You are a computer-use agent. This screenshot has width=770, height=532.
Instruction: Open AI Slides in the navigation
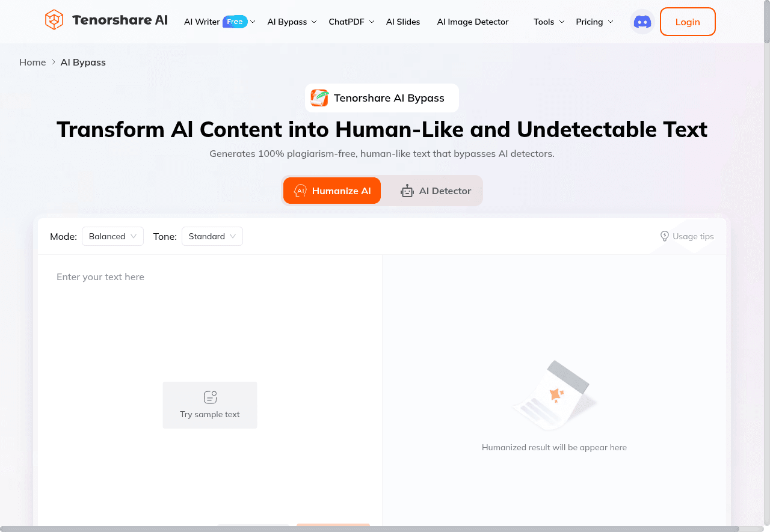click(403, 22)
